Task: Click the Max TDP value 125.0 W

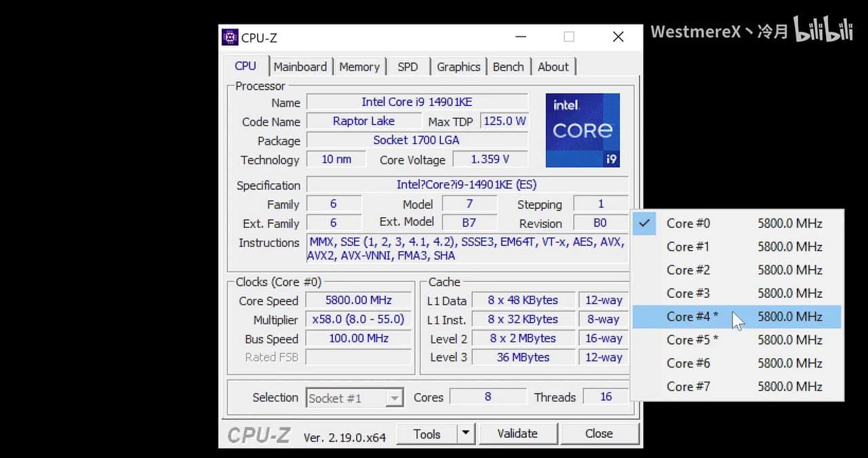Action: click(x=504, y=121)
